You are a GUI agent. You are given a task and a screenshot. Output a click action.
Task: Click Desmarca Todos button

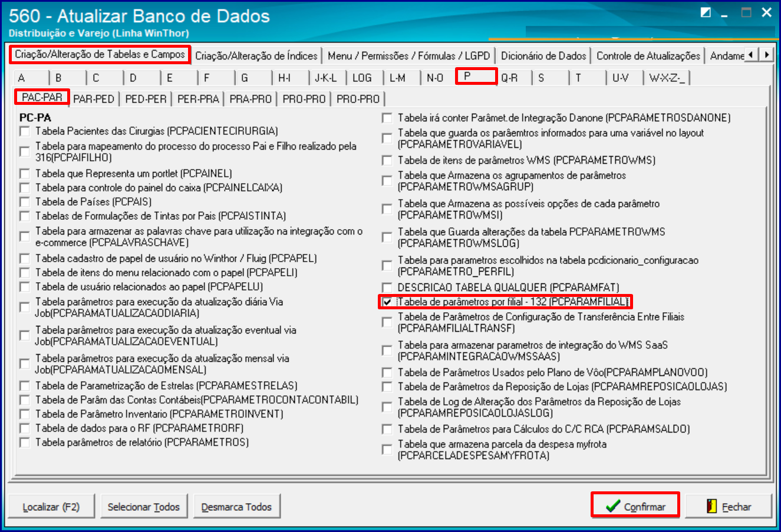(236, 507)
